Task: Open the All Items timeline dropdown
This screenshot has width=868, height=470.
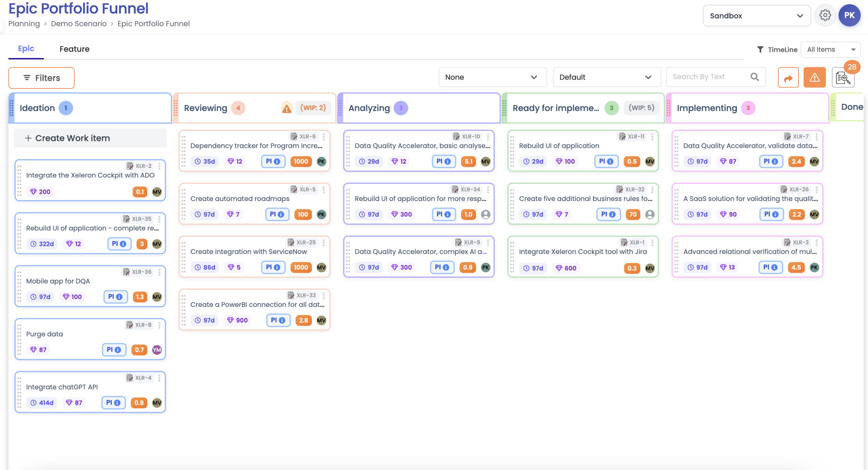Action: coord(830,50)
